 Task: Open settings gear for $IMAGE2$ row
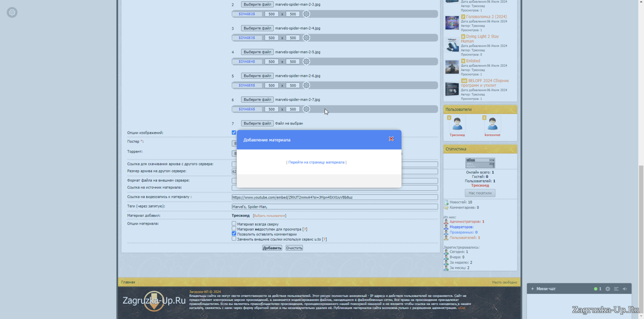pos(306,14)
